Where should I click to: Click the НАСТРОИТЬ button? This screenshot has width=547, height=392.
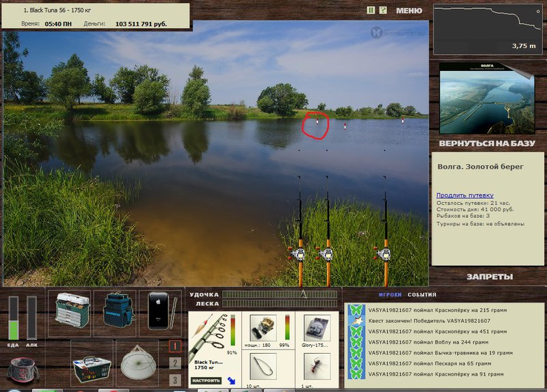click(206, 380)
